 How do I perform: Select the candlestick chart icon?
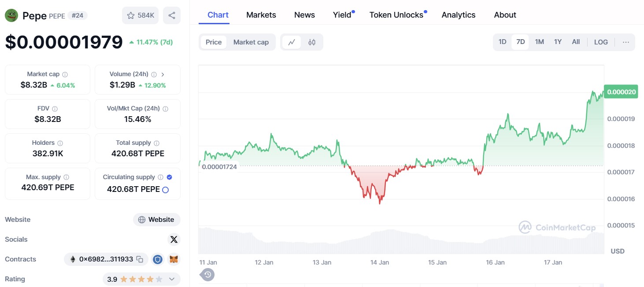[x=312, y=42]
